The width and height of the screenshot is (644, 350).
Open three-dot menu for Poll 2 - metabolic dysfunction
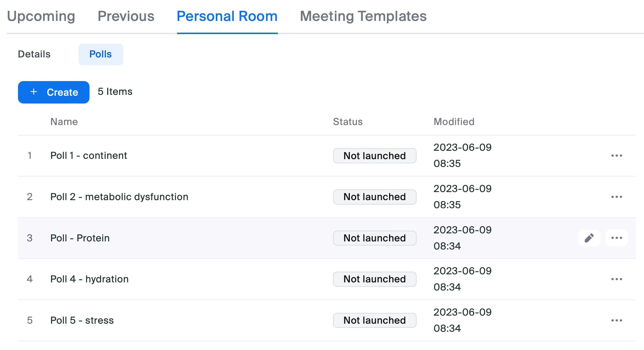pyautogui.click(x=616, y=197)
